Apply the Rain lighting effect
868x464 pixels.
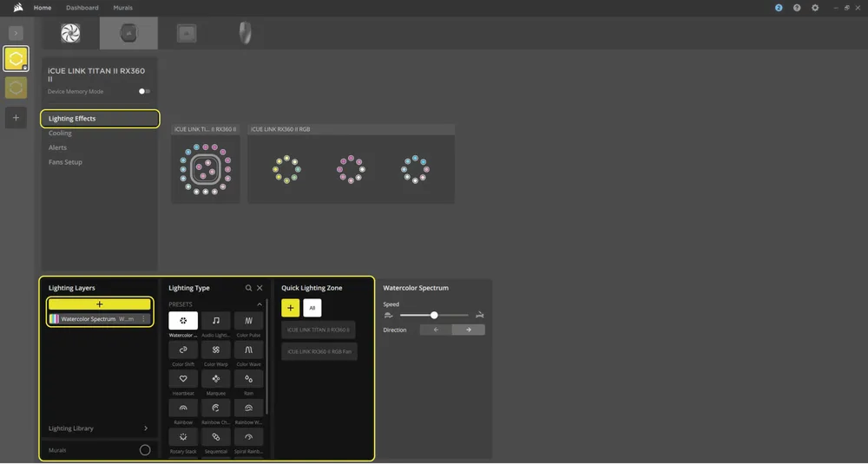pyautogui.click(x=248, y=379)
